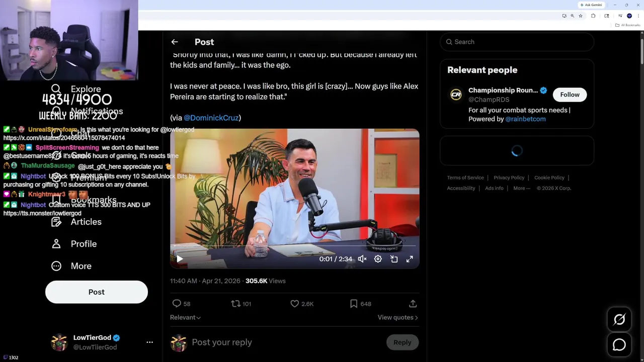The height and width of the screenshot is (362, 644).
Task: Repost the post with 101 reposts
Action: click(240, 304)
